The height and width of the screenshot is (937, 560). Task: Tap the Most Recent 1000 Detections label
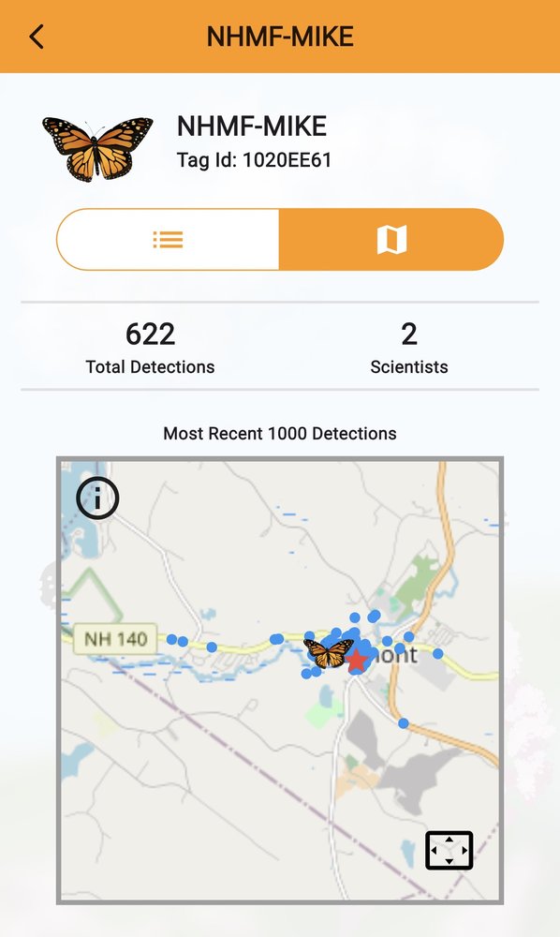(x=280, y=433)
